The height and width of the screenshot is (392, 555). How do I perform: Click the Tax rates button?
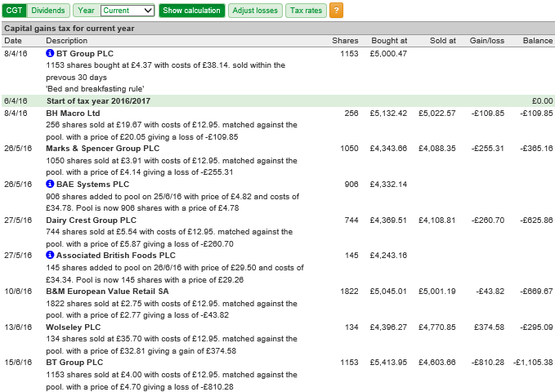coord(306,11)
